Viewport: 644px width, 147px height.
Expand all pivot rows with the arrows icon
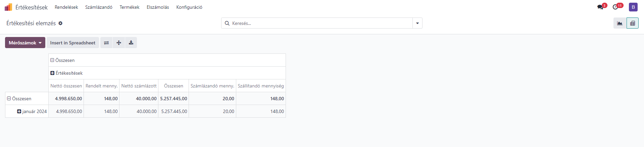coord(119,43)
